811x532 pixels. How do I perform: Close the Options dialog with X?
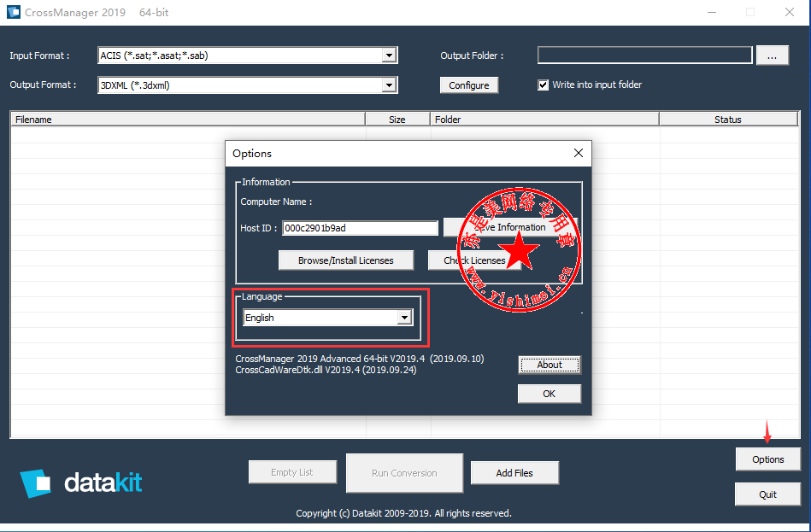click(x=579, y=154)
